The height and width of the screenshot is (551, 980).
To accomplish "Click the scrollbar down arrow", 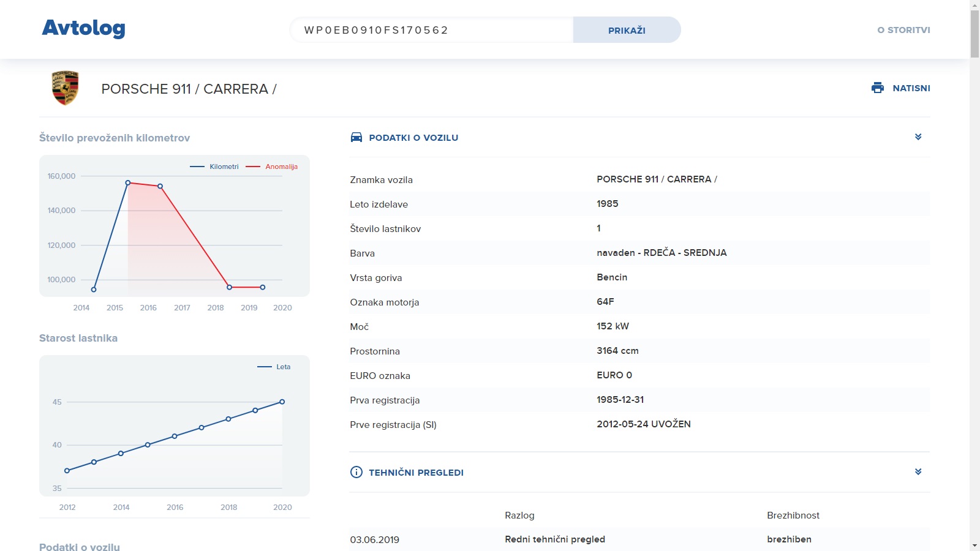I will (974, 545).
